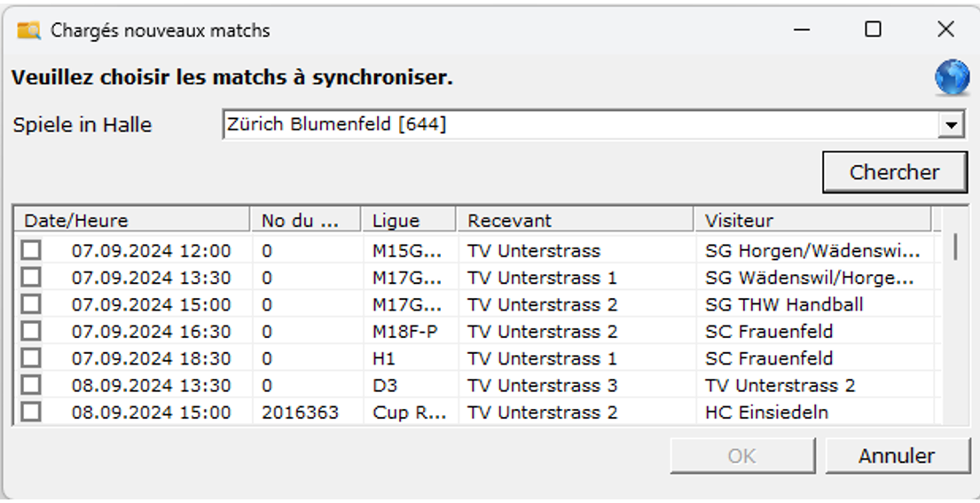Click the blue globe icon

[952, 77]
